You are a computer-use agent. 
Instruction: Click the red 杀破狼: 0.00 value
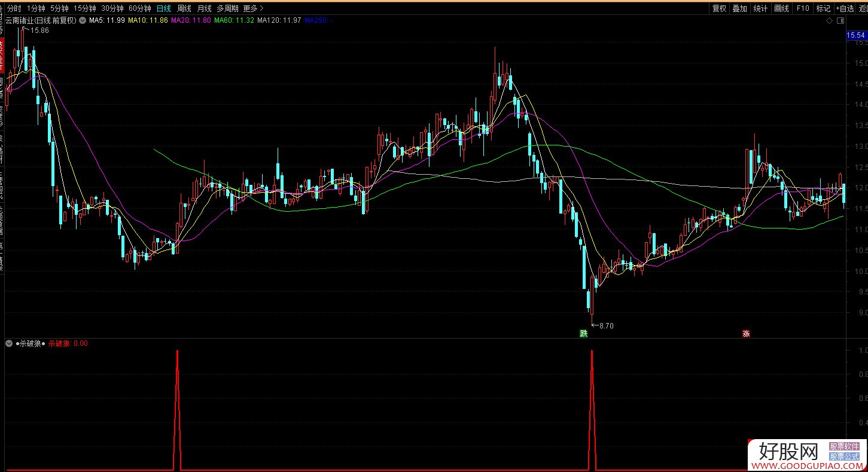(x=68, y=343)
